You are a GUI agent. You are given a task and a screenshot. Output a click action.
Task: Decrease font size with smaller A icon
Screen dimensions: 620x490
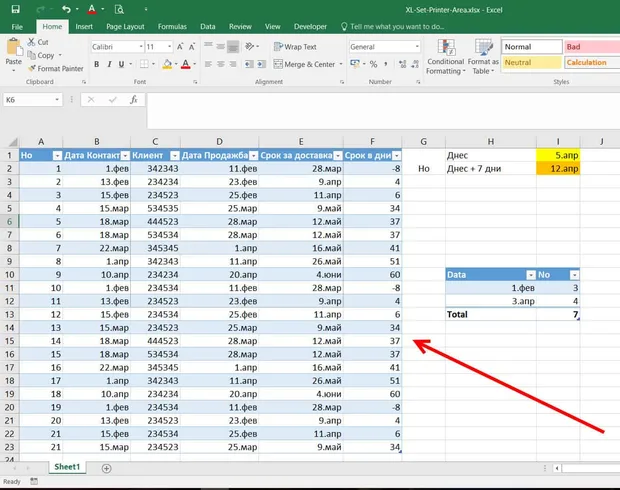pos(192,47)
